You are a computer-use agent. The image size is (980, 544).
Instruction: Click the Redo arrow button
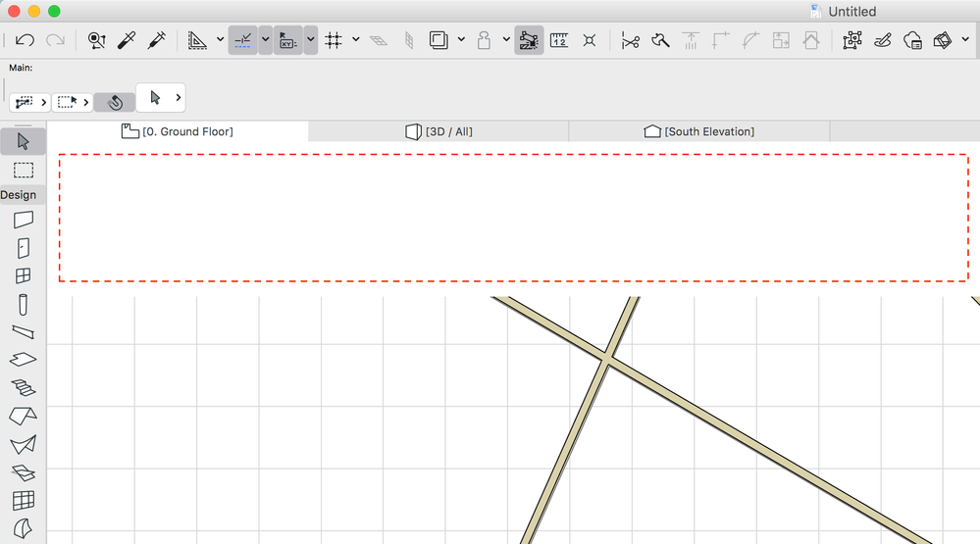(x=55, y=40)
